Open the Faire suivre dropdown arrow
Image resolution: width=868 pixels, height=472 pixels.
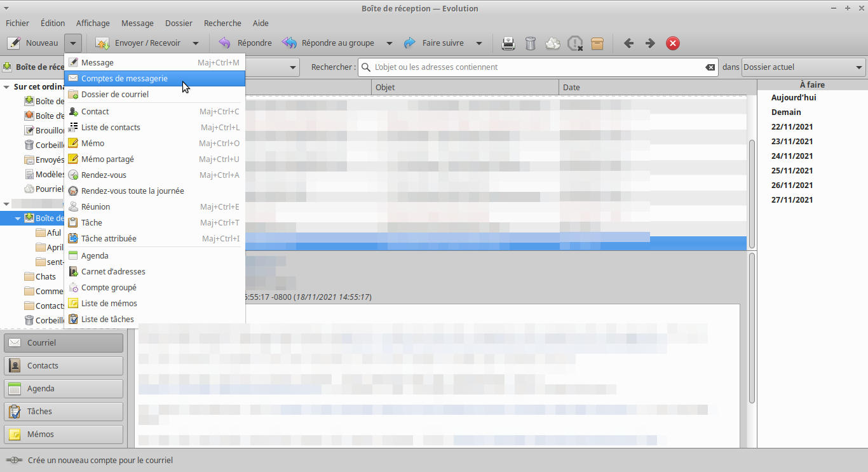point(479,43)
